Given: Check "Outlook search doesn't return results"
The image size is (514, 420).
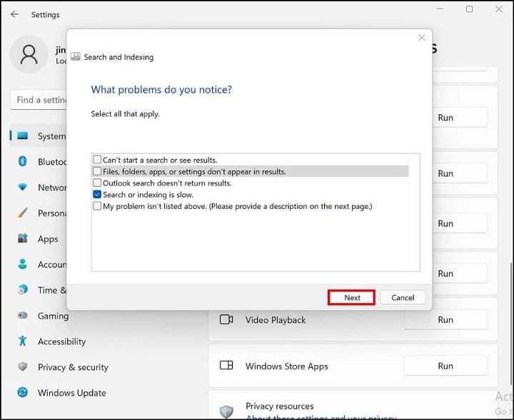Looking at the screenshot, I should click(97, 183).
